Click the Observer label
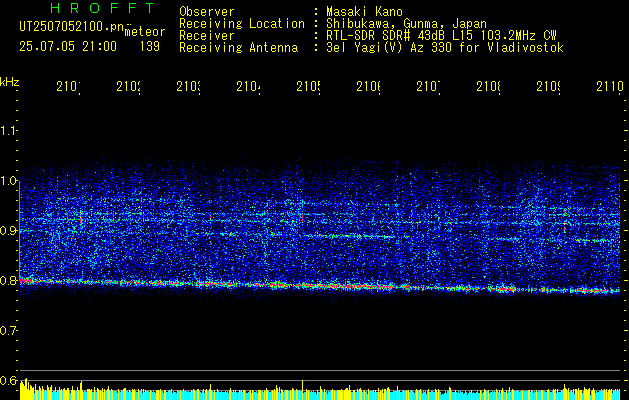 (x=207, y=12)
